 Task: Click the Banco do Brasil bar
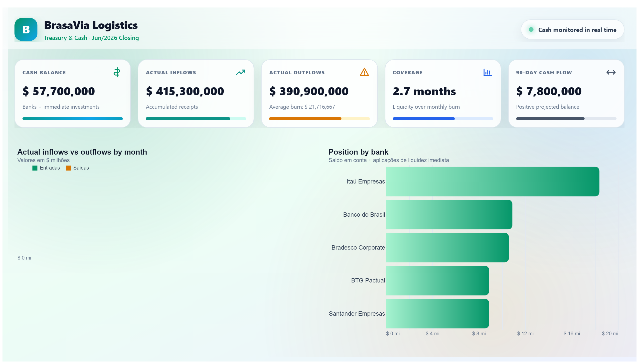click(449, 214)
